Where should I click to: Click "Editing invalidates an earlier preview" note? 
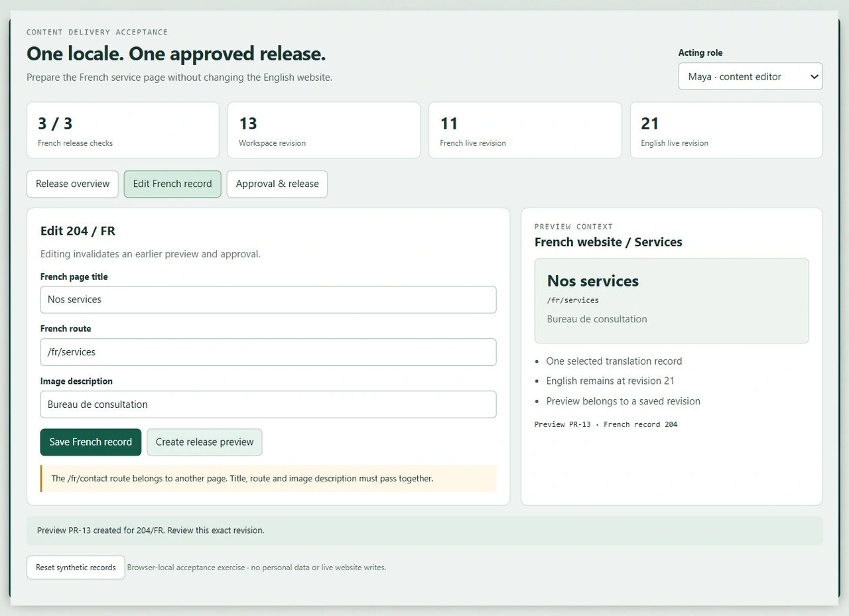151,254
